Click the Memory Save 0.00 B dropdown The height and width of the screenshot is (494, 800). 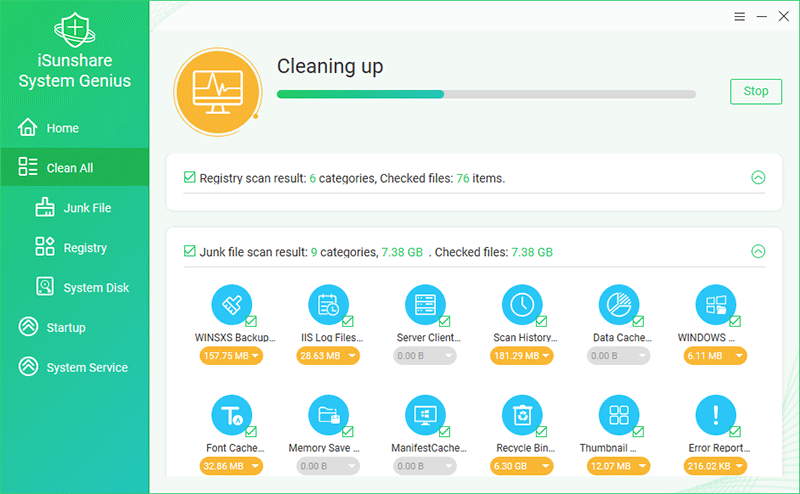pos(328,466)
